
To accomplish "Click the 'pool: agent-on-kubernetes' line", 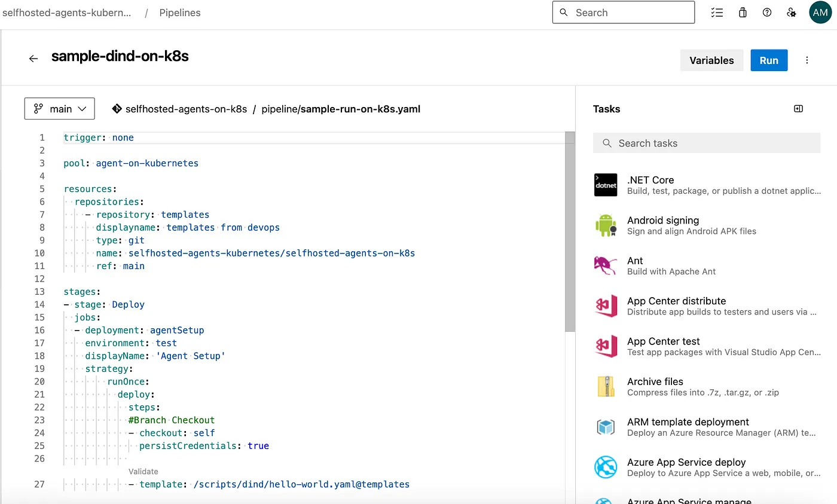I will [x=131, y=163].
